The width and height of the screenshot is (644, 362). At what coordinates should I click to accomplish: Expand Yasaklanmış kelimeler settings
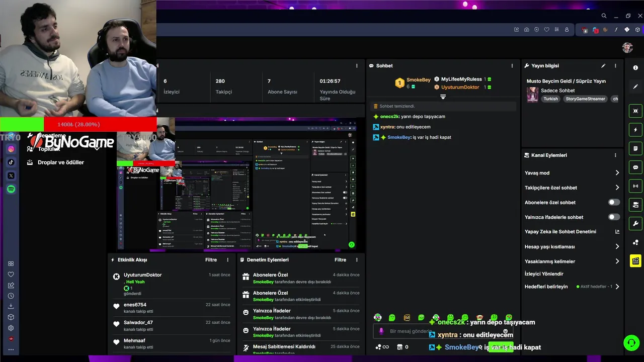click(x=572, y=261)
